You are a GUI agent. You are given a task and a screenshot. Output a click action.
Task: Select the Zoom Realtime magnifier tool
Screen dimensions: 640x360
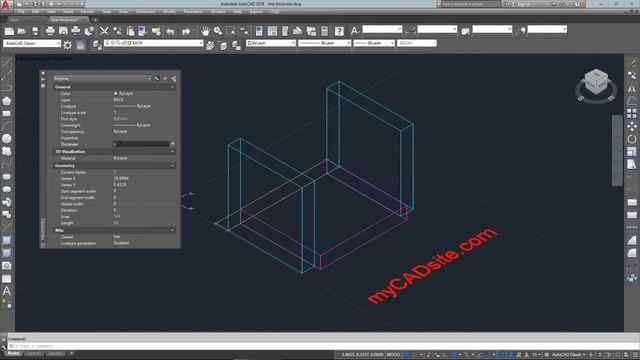(x=218, y=31)
